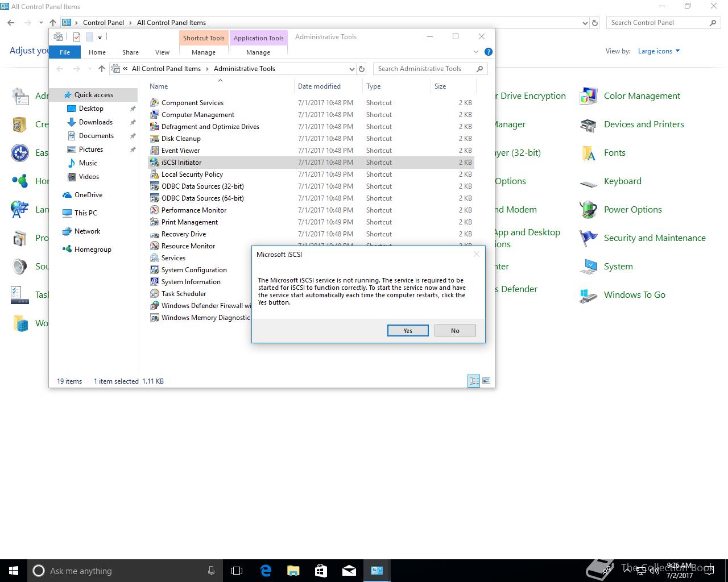Select the Resource Monitor icon
The image size is (728, 582).
click(x=154, y=246)
